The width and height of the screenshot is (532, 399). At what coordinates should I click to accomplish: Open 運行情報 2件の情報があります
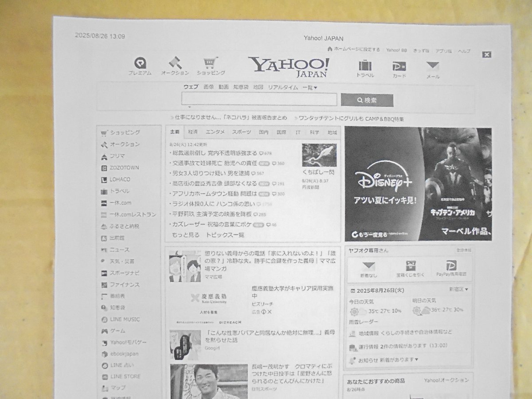403,346
